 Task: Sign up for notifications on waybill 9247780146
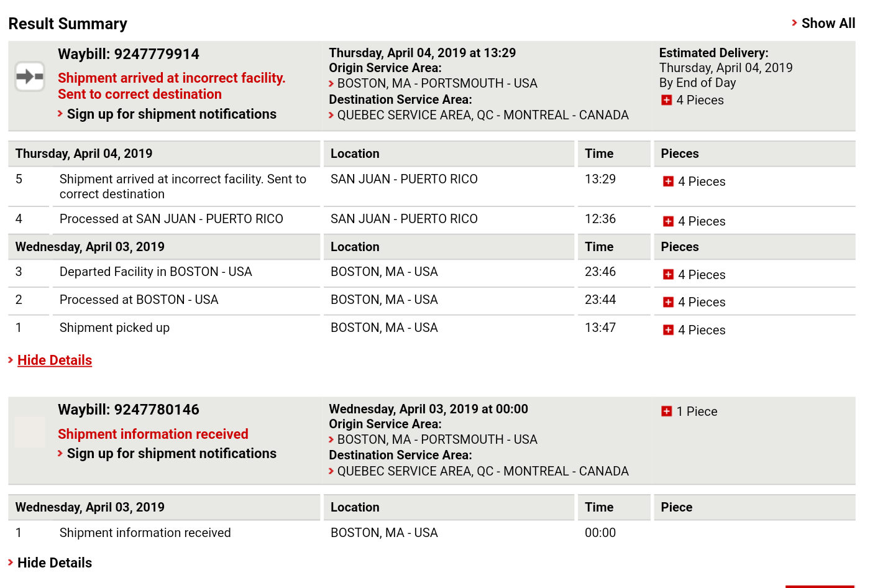point(172,454)
